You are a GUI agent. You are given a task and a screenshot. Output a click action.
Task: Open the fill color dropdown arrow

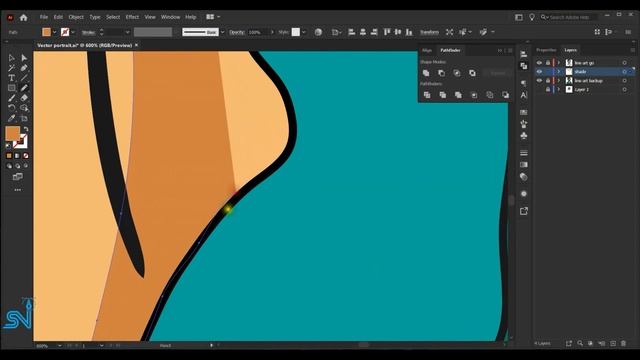[x=54, y=32]
